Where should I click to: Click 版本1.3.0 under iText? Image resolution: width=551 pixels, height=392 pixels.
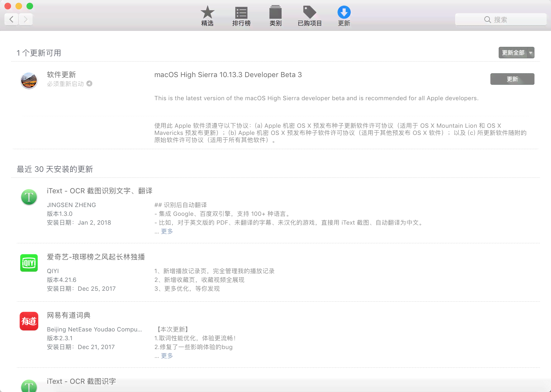tap(60, 214)
